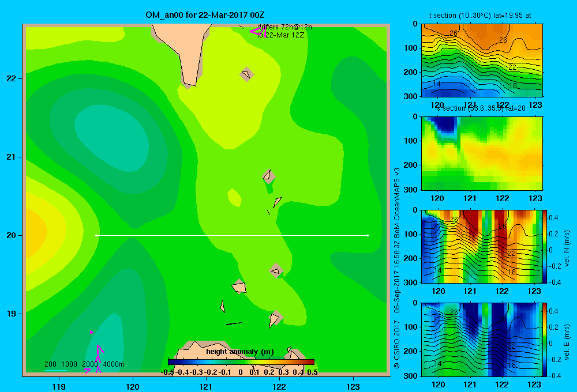Open the salinity section plot
577x392 pixels.
[482, 153]
